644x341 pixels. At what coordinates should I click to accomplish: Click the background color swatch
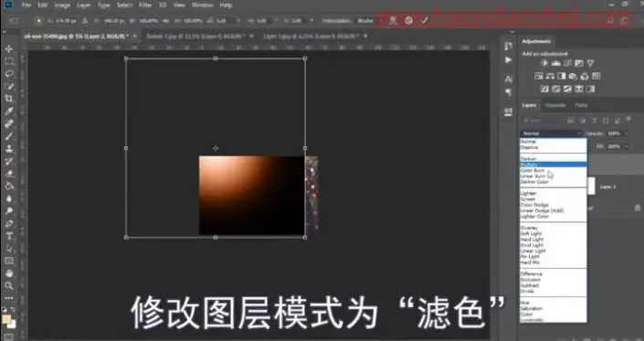pyautogui.click(x=12, y=325)
